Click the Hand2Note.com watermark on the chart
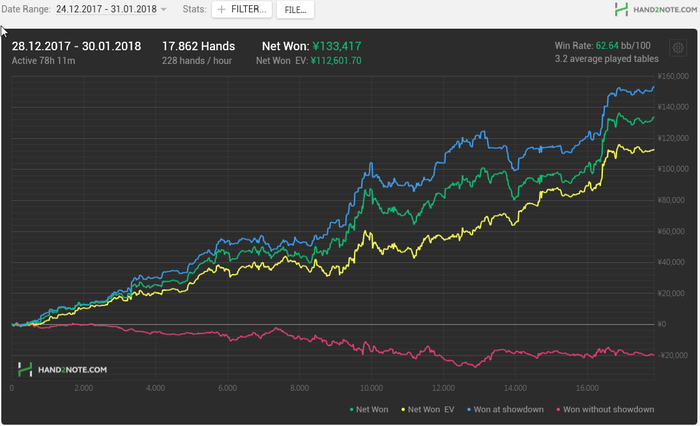Screen dimensions: 700x426 tap(64, 369)
